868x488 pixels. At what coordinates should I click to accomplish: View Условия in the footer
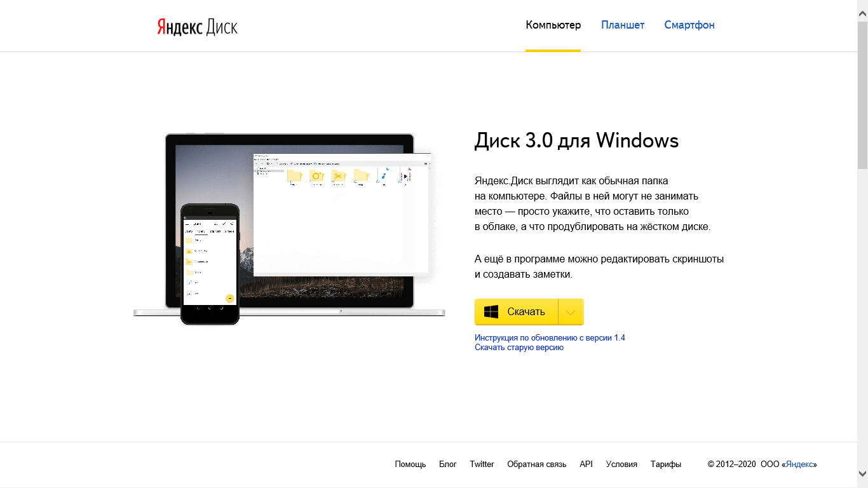tap(621, 464)
